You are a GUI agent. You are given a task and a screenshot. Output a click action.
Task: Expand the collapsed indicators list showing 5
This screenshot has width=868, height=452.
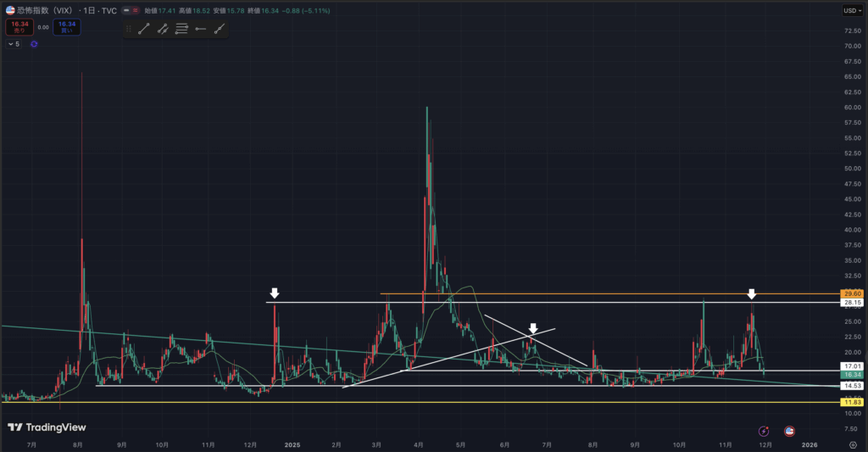(x=13, y=44)
